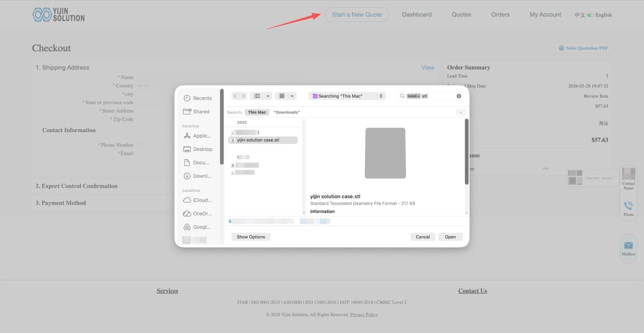Switch search scope to "Downloads"
The height and width of the screenshot is (333, 644).
286,112
